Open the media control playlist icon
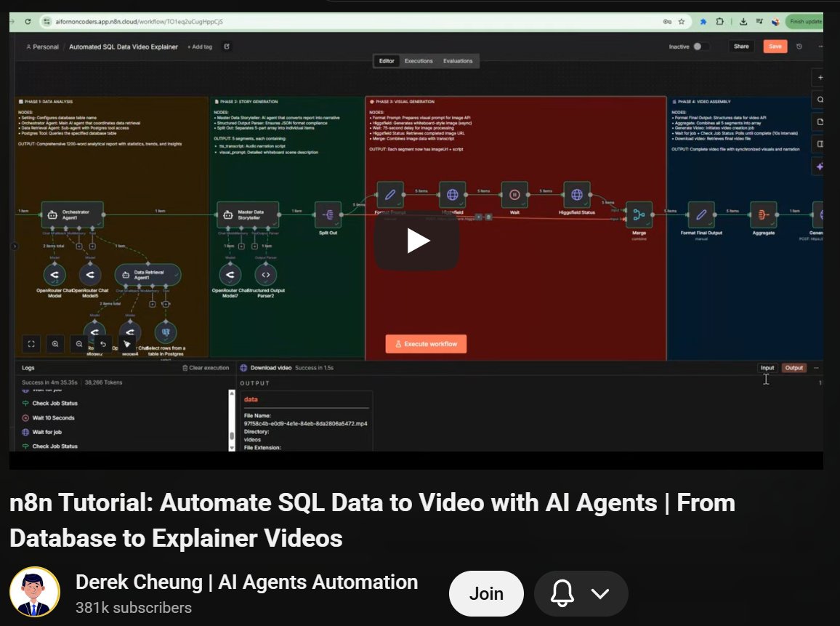Image resolution: width=840 pixels, height=626 pixels. click(x=759, y=21)
